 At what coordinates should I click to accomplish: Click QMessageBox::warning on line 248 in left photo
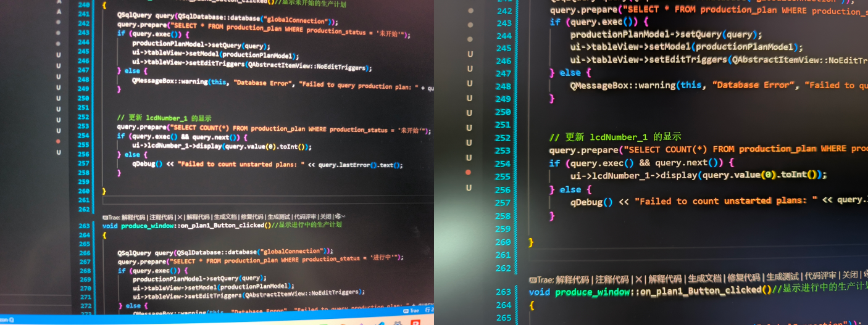pos(170,81)
